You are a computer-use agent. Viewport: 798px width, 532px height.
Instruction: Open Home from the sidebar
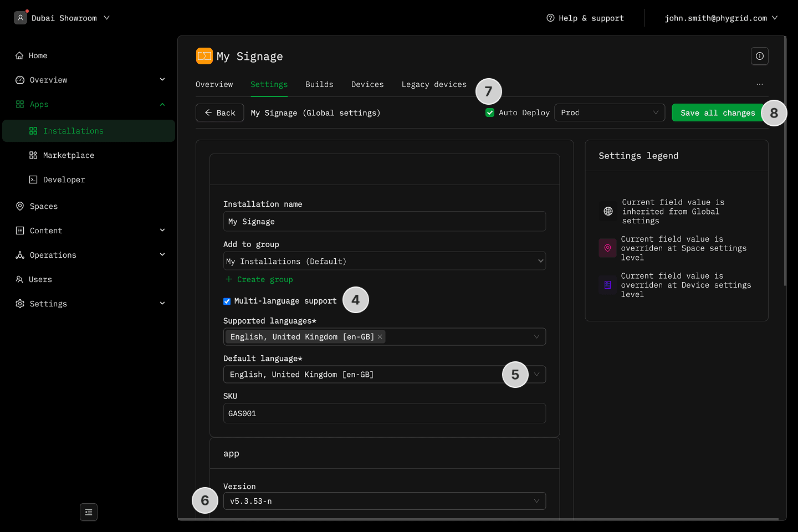(x=38, y=55)
